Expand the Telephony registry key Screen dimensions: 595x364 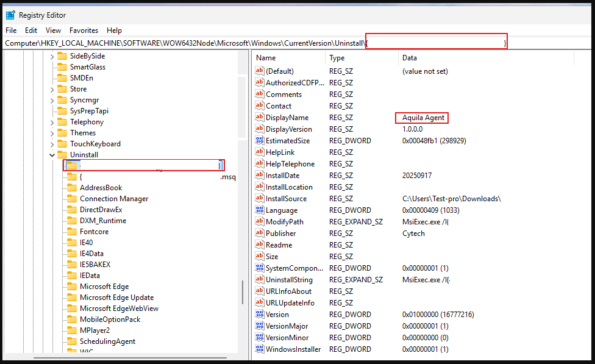coord(52,122)
